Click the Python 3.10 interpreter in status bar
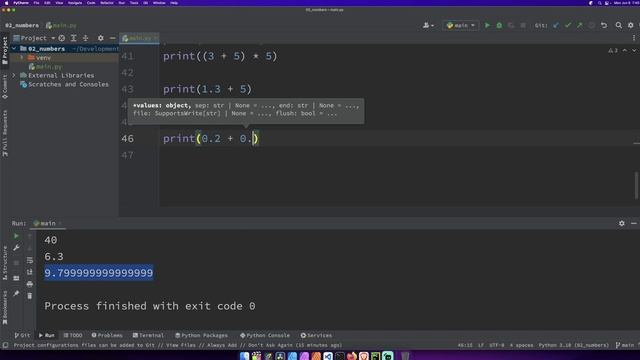Screen dimensions: 640x360 pyautogui.click(x=573, y=345)
